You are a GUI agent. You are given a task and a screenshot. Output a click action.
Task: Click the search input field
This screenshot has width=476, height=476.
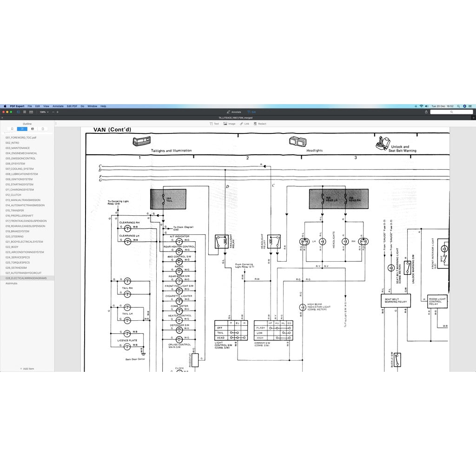[451, 112]
